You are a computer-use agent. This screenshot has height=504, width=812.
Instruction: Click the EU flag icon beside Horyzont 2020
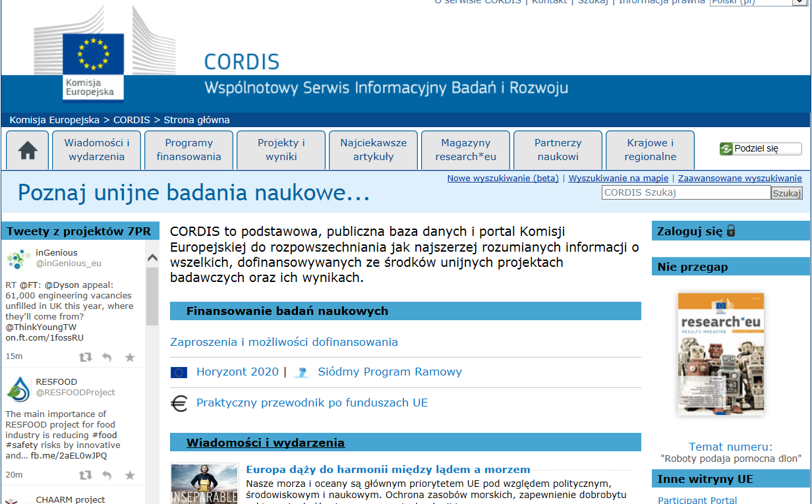click(x=179, y=372)
